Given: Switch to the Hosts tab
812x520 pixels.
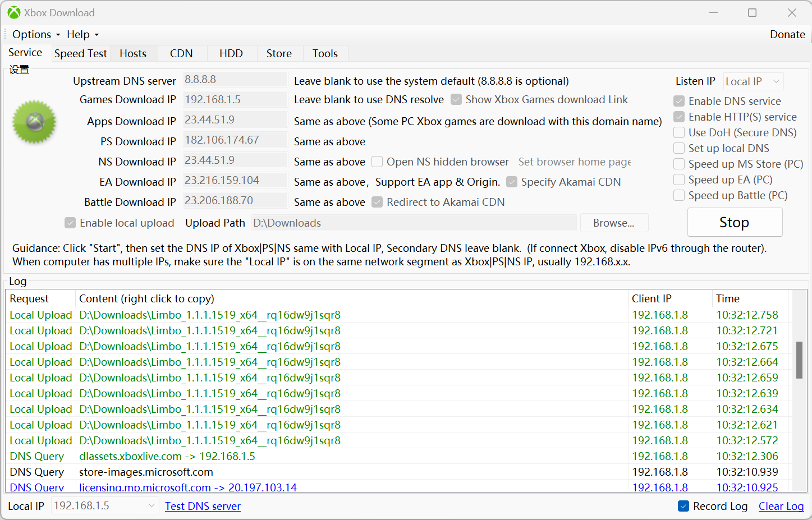Looking at the screenshot, I should (133, 53).
